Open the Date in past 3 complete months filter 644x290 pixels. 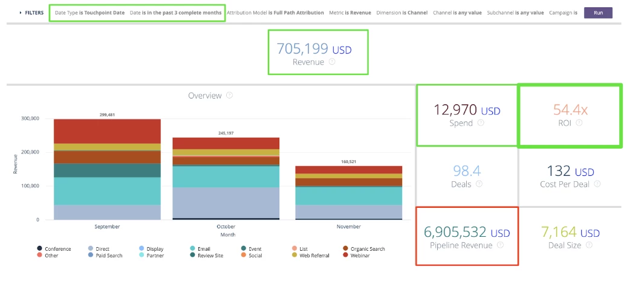pos(176,13)
